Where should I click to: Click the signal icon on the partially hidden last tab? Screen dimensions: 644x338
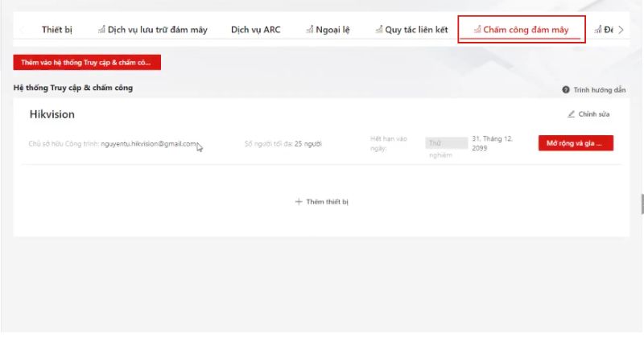[598, 30]
